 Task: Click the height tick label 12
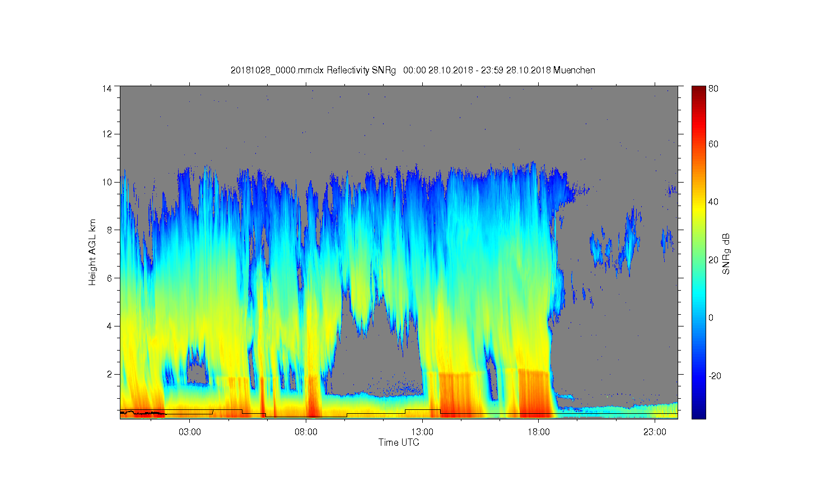[x=106, y=134]
